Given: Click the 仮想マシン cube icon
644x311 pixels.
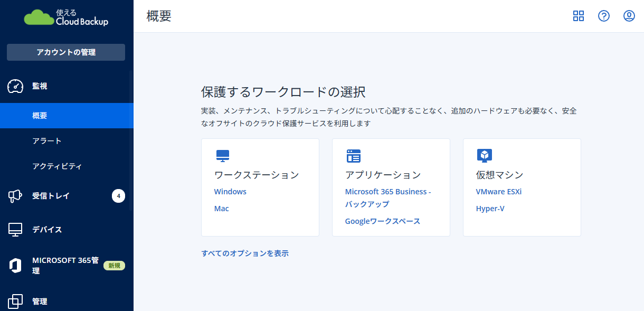Looking at the screenshot, I should (485, 155).
